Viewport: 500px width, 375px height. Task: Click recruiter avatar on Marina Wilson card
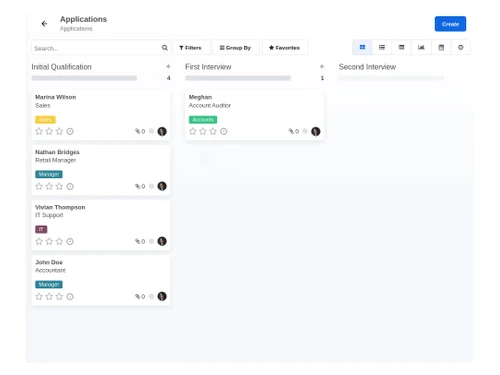[x=162, y=131]
